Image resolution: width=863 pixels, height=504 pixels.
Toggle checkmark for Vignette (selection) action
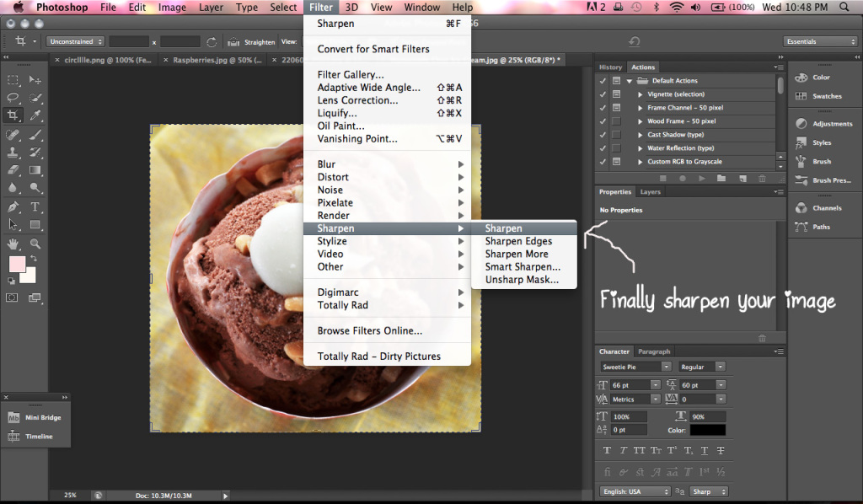tap(603, 94)
